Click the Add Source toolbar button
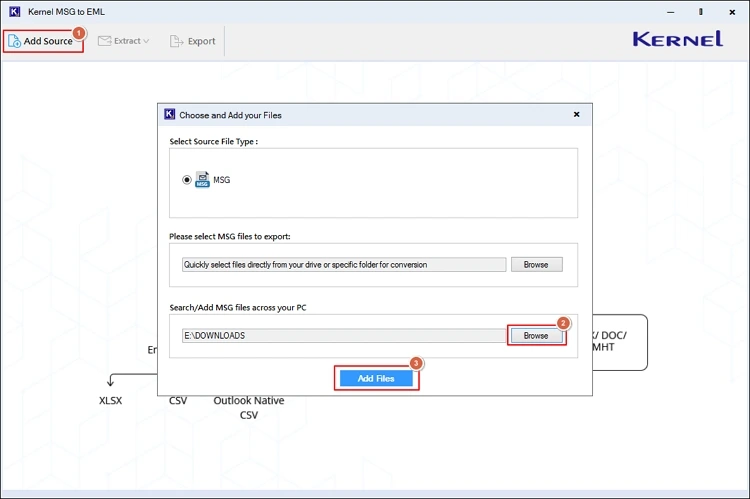 tap(43, 41)
